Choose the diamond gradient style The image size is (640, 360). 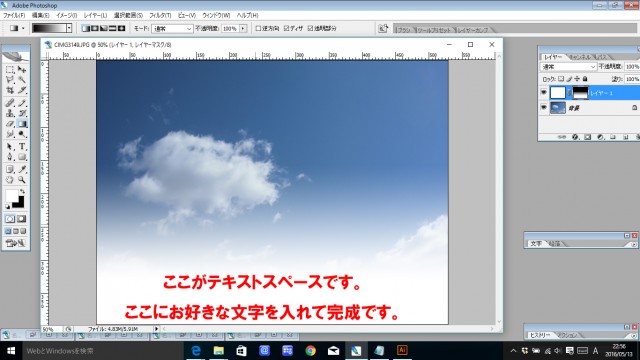[x=121, y=28]
